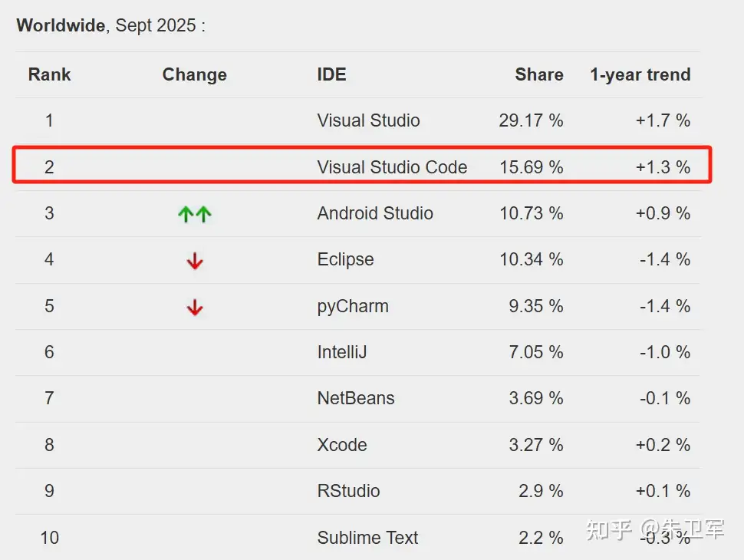Click the Sublime Text row name

367,538
